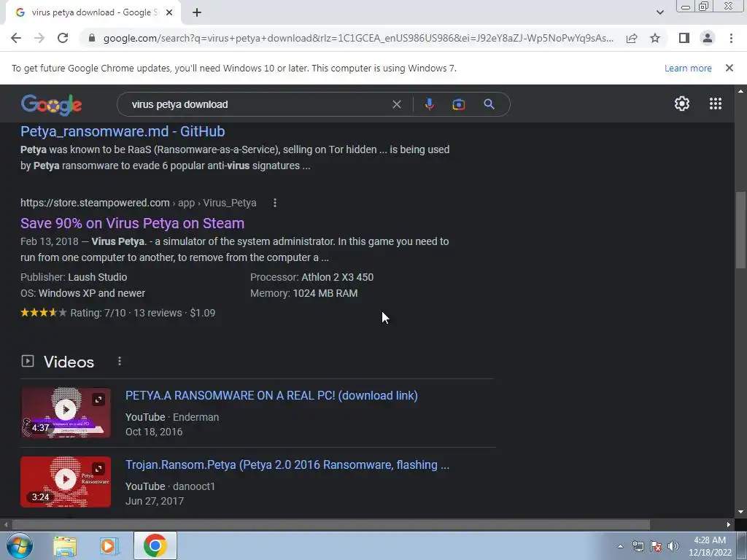Open Chrome side panel
This screenshot has width=747, height=560.
[684, 38]
